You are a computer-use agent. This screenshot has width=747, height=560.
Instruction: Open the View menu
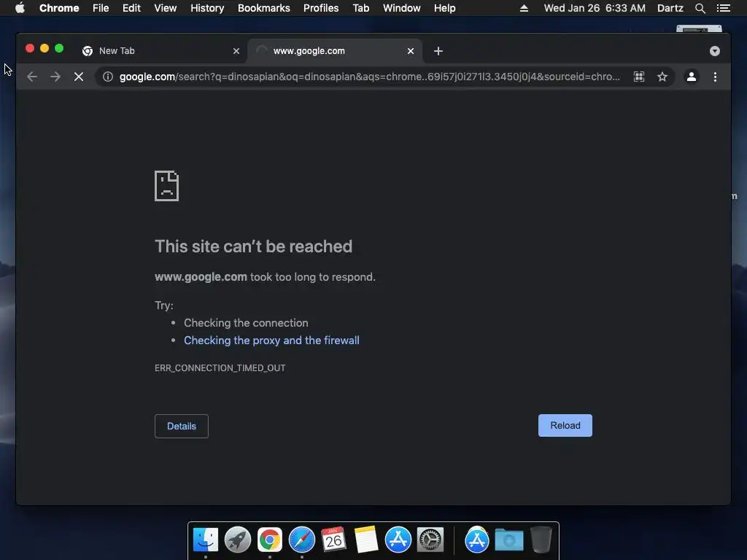pyautogui.click(x=166, y=8)
